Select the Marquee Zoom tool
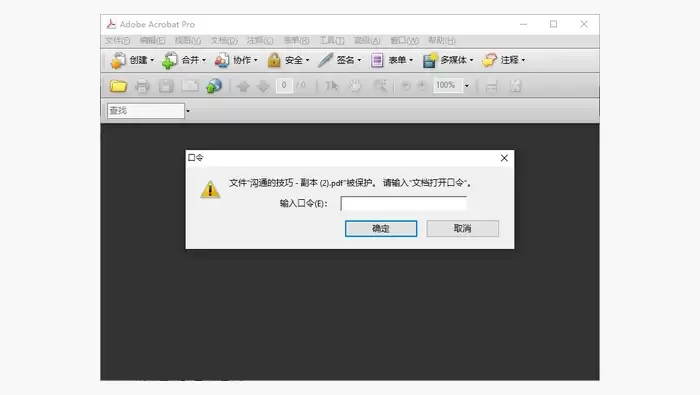 (x=380, y=86)
